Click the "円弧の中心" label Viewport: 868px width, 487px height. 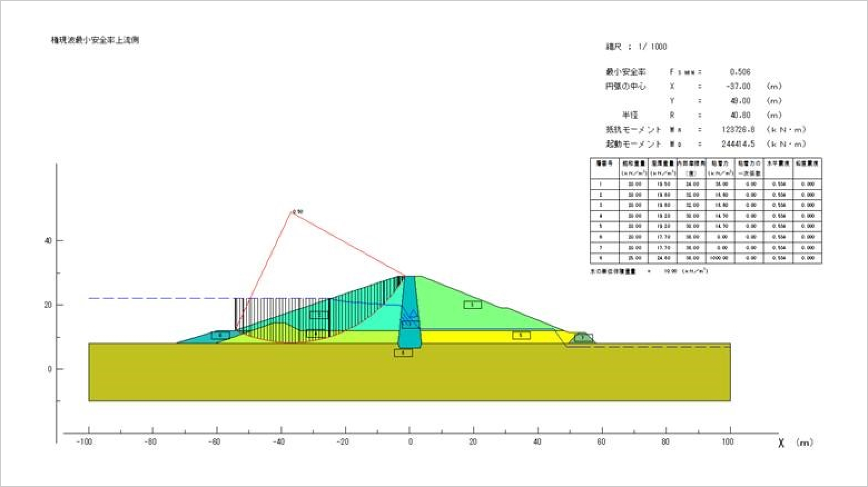click(x=625, y=86)
